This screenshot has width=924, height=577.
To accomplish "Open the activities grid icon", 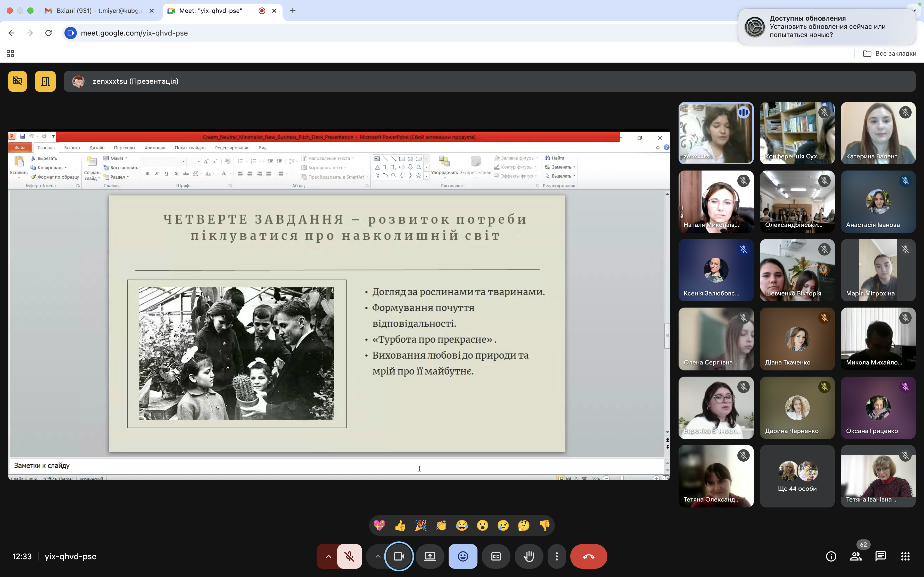I will 905,556.
